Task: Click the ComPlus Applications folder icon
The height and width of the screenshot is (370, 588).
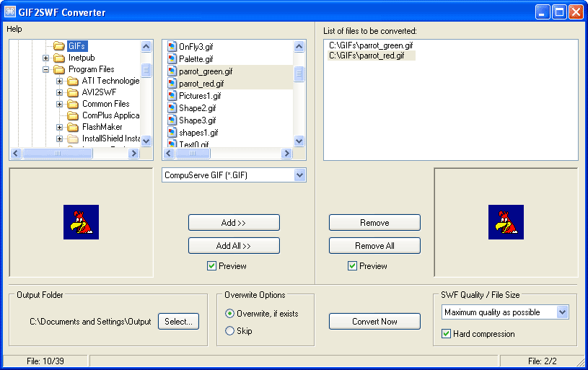Action: [73, 115]
